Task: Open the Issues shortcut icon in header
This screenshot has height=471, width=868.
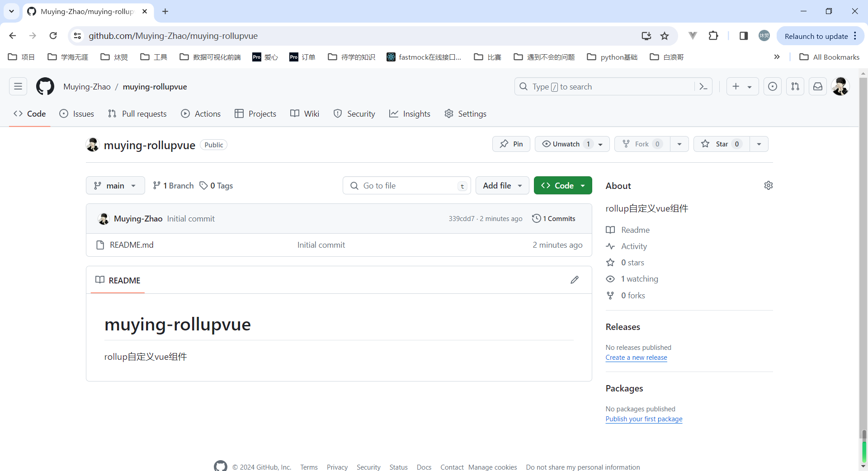Action: pos(773,86)
